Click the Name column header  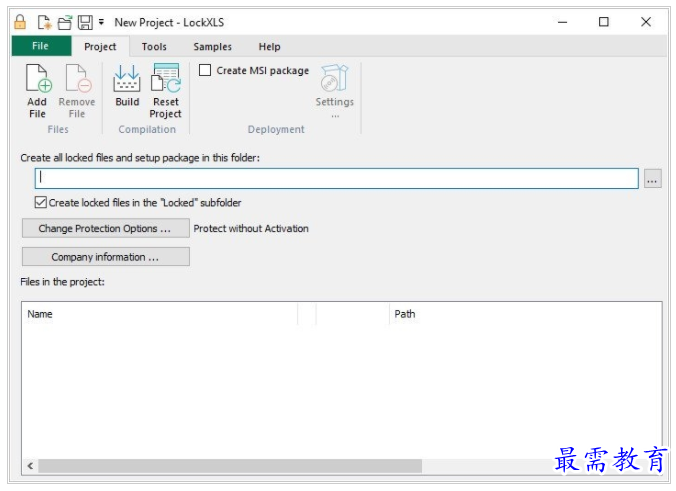coord(160,314)
